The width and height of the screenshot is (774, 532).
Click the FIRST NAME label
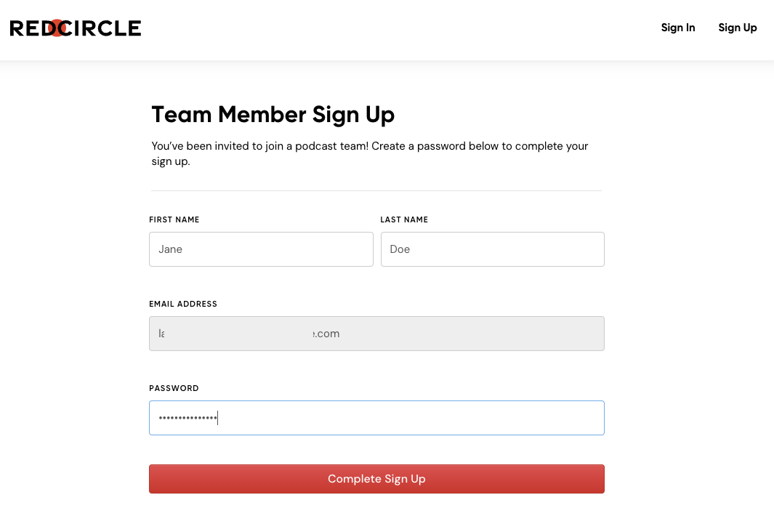pyautogui.click(x=174, y=219)
